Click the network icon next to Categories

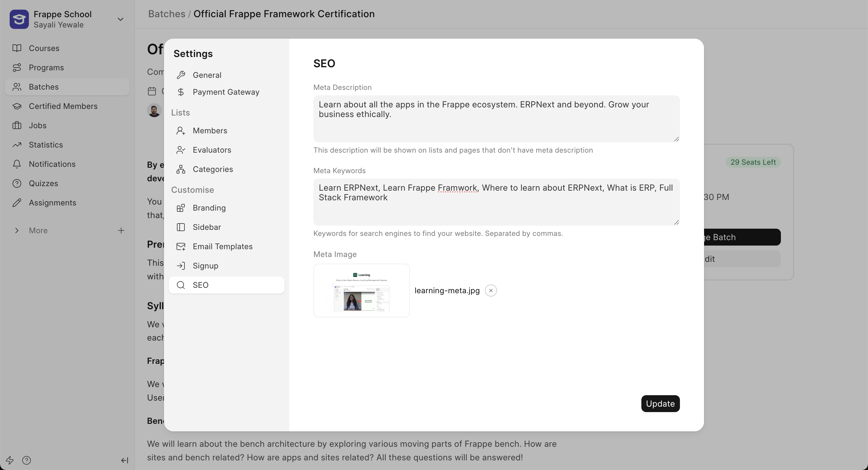tap(181, 169)
